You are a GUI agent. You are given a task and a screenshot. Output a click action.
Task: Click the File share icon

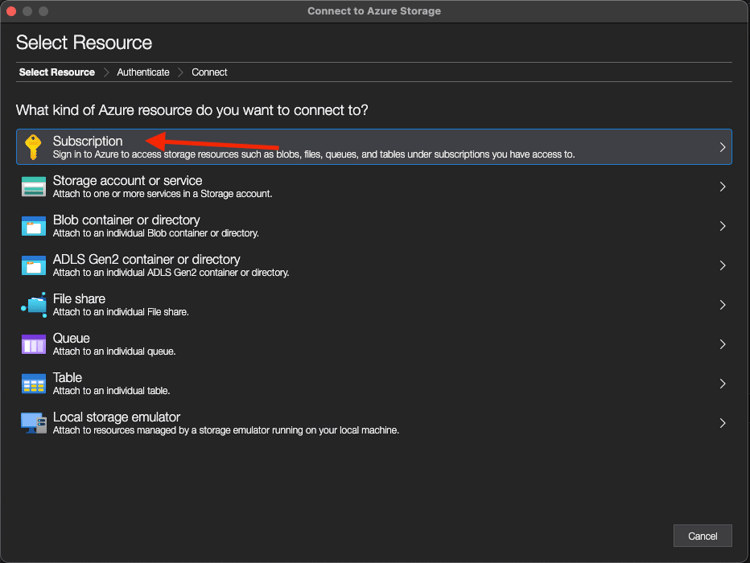coord(34,305)
